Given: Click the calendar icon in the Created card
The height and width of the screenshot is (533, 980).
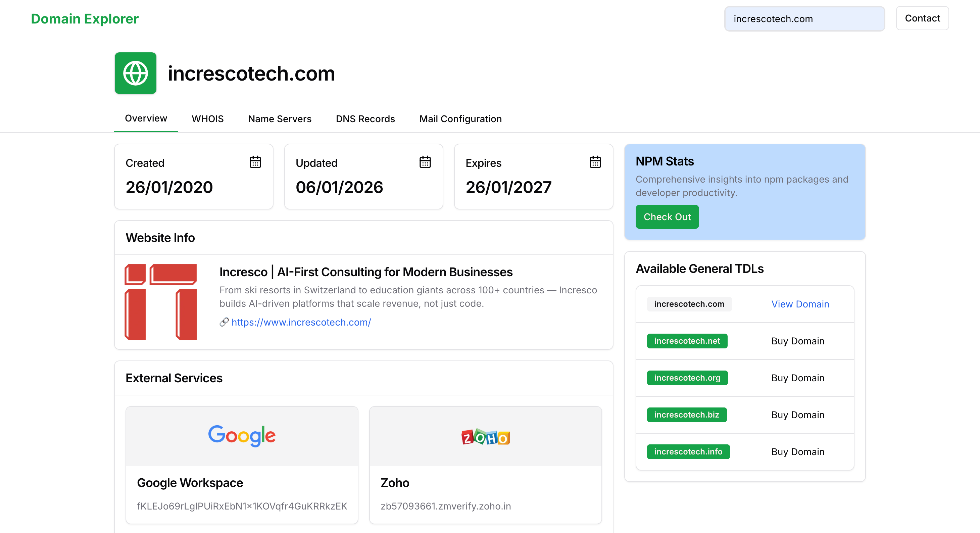Looking at the screenshot, I should pyautogui.click(x=255, y=162).
